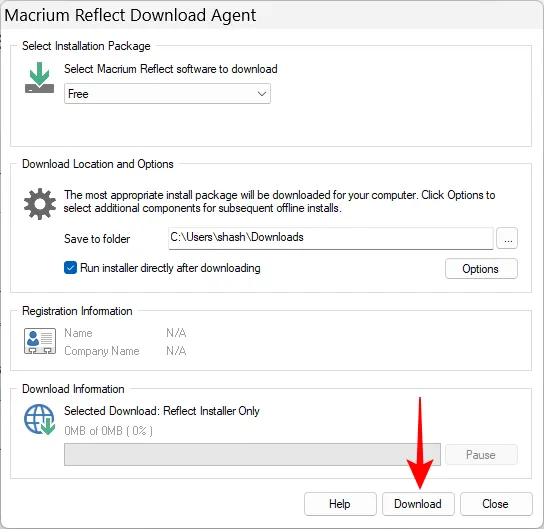The image size is (544, 529).
Task: Click the Save to folder path field
Action: point(331,238)
